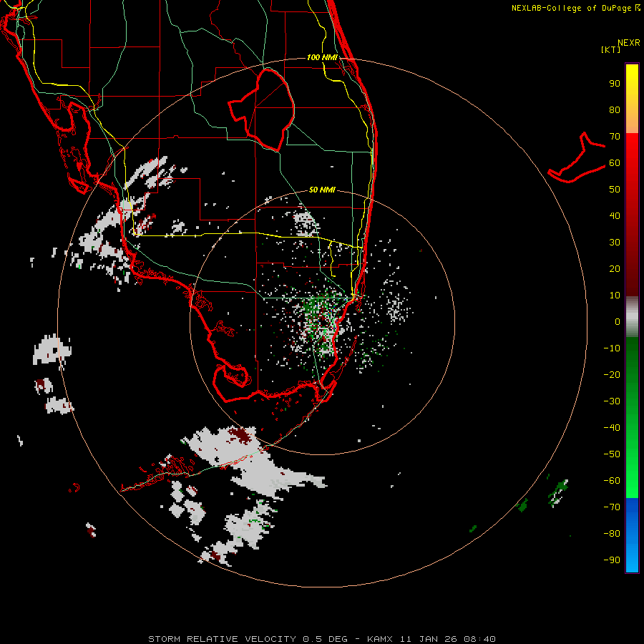Click the 40 value on velocity scale
The image size is (644, 644).
[x=615, y=216]
